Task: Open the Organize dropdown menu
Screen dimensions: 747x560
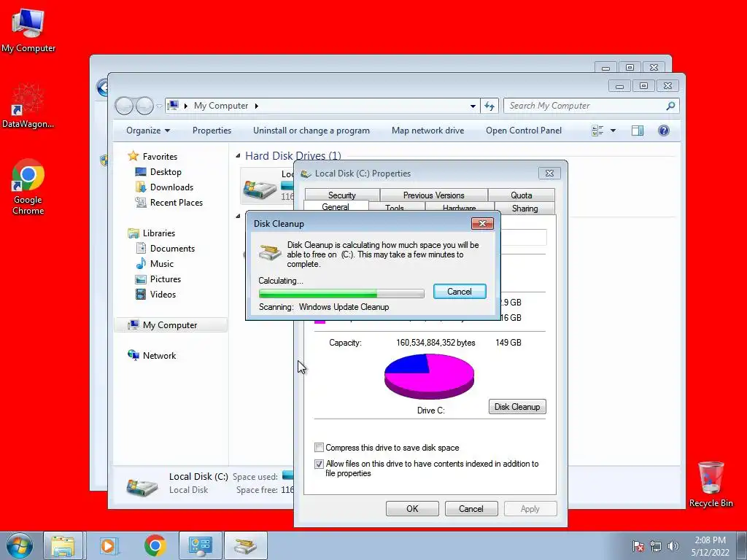Action: (147, 131)
